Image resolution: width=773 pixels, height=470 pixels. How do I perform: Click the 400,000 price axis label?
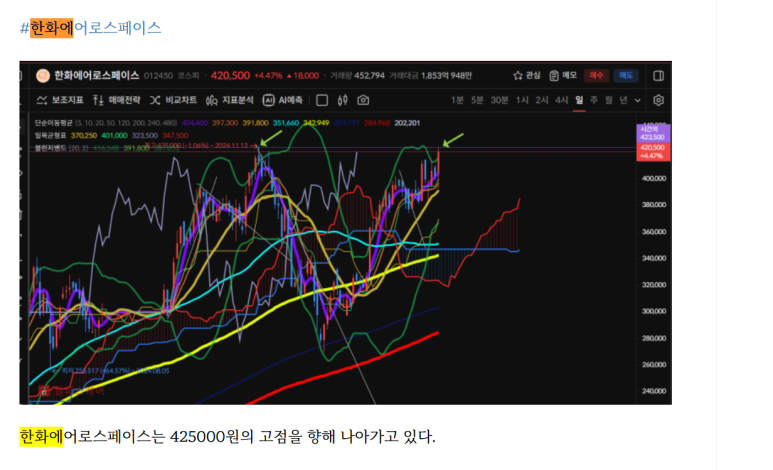[654, 179]
